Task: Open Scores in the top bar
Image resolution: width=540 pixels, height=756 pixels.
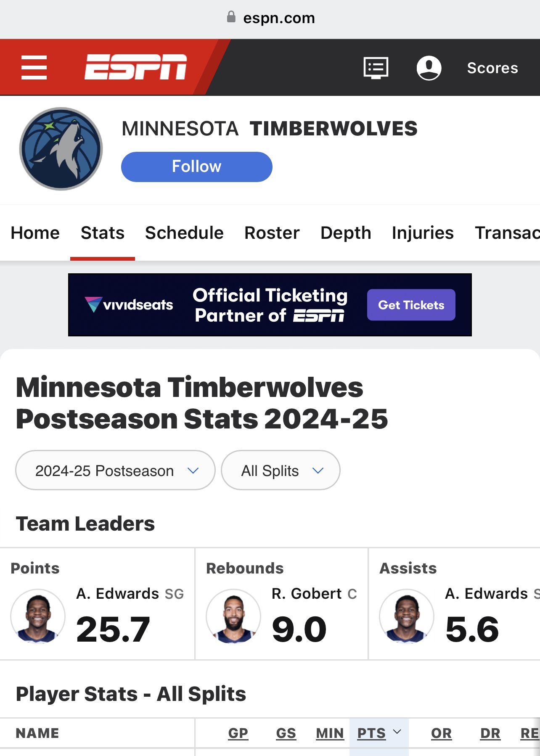Action: click(492, 68)
